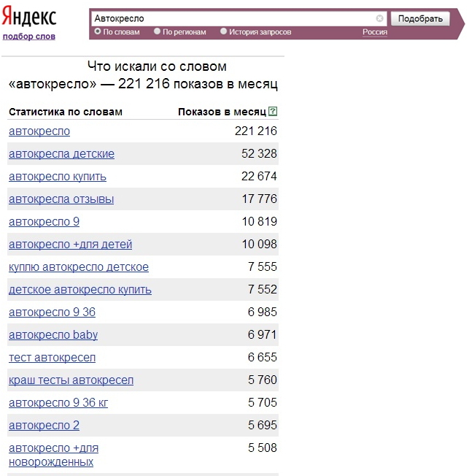Click the 6 985 impressions value
This screenshot has height=476, width=469.
click(x=263, y=312)
